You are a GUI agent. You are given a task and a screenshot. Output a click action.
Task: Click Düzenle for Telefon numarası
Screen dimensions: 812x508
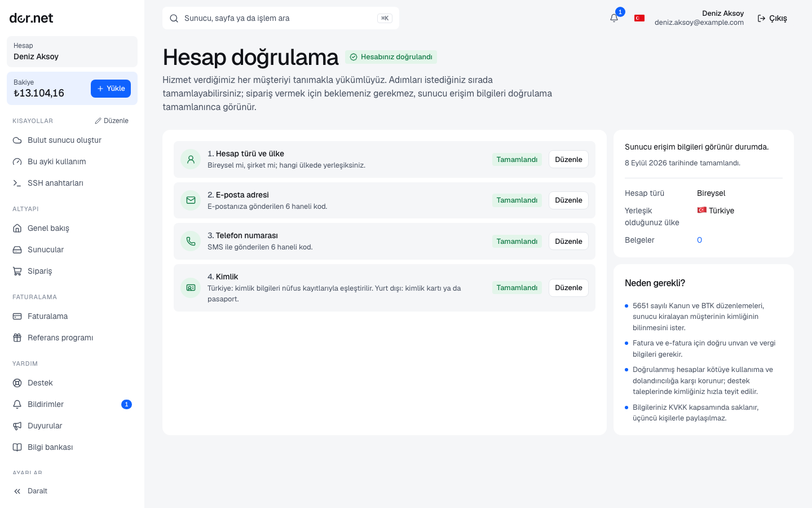click(x=568, y=241)
